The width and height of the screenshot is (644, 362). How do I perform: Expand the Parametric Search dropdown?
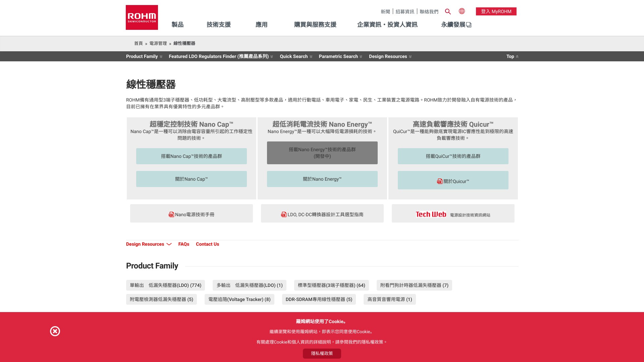coord(340,56)
